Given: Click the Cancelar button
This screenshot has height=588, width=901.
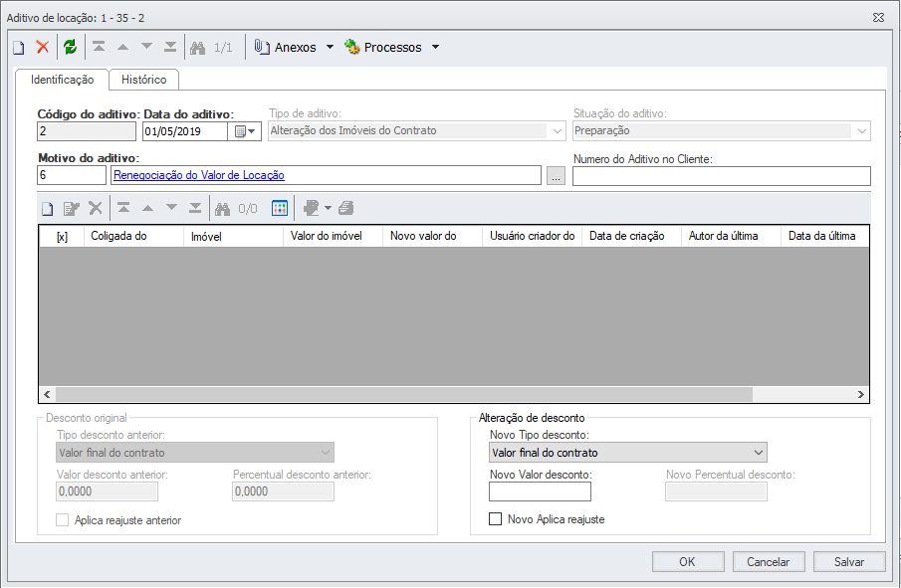Looking at the screenshot, I should 769,561.
